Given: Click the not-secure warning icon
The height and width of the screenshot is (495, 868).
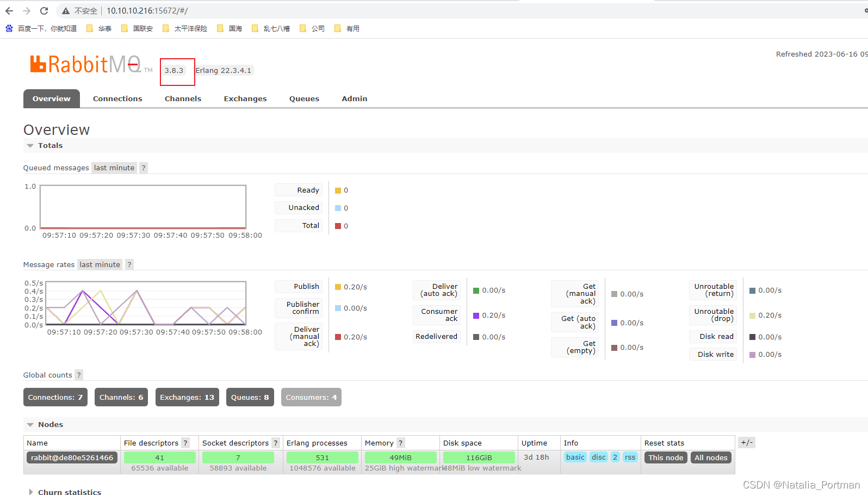Looking at the screenshot, I should pos(66,11).
